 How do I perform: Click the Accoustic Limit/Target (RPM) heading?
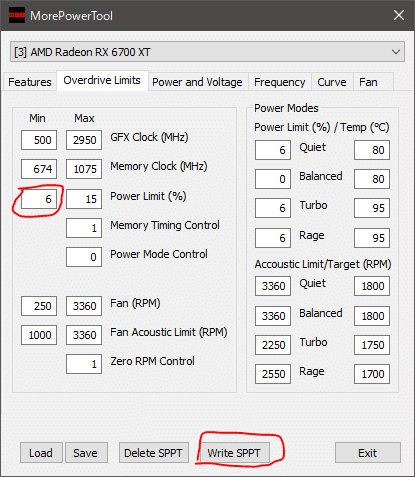(x=323, y=264)
